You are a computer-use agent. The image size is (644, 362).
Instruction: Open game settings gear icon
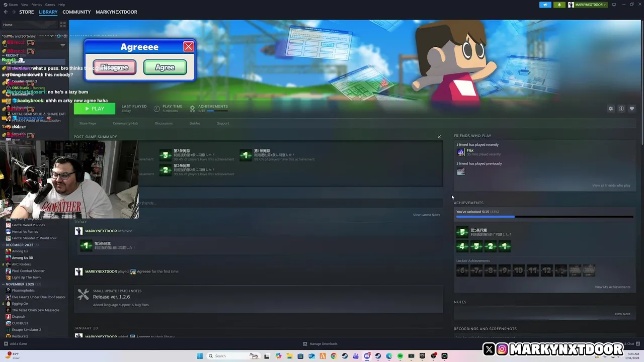(x=611, y=109)
